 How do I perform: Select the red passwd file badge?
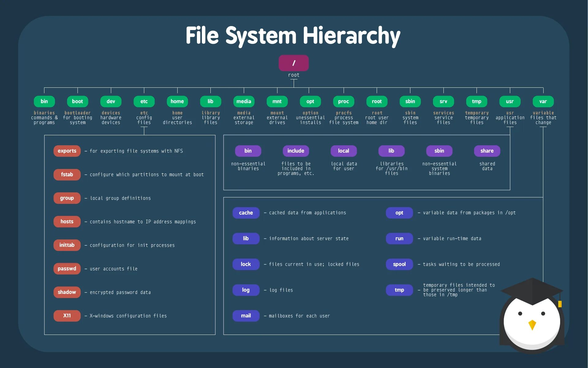tap(67, 269)
